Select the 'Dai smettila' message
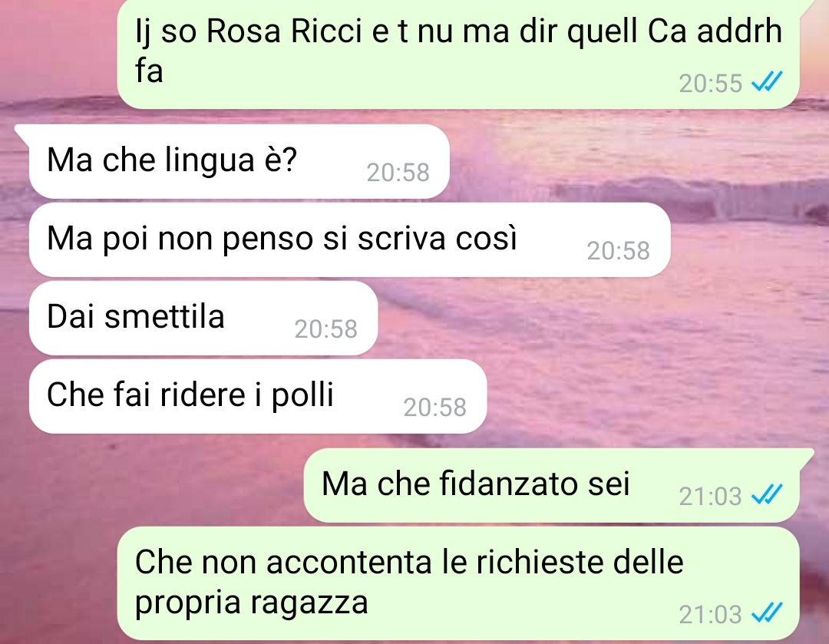Viewport: 829px width, 644px height. (x=203, y=318)
